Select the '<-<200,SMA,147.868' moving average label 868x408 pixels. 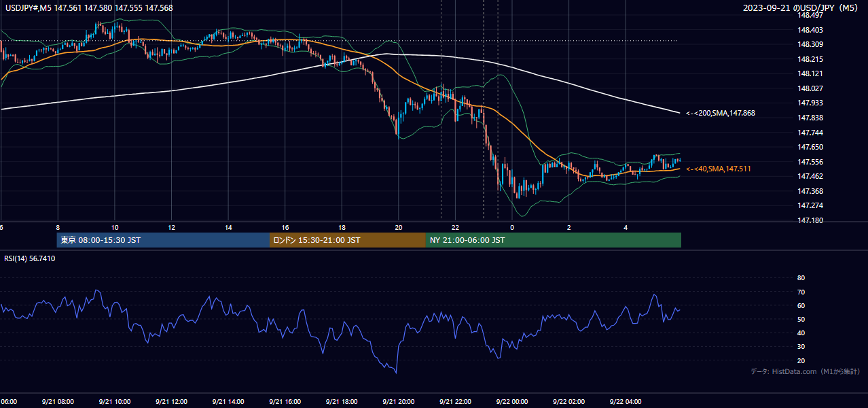click(720, 113)
